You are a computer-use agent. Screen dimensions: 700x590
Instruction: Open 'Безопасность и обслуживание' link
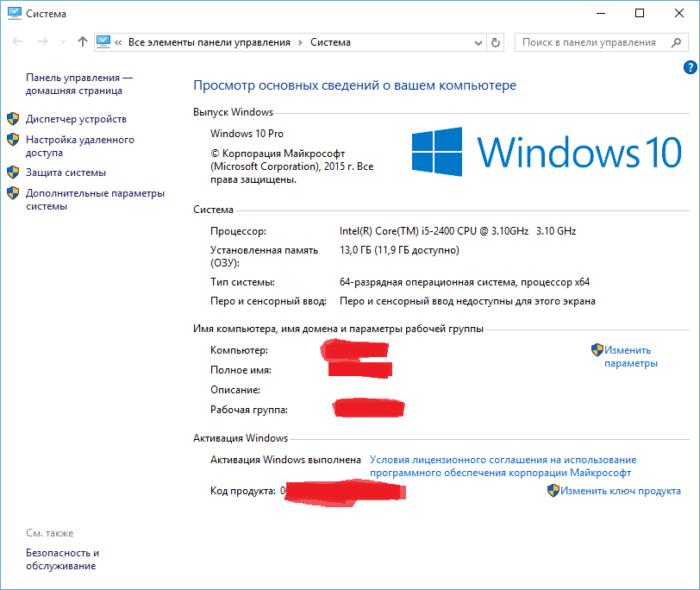(x=62, y=559)
